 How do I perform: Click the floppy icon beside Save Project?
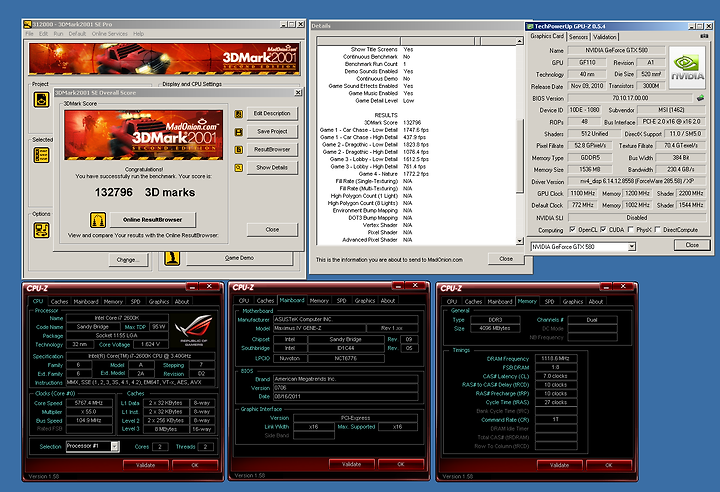pyautogui.click(x=239, y=132)
